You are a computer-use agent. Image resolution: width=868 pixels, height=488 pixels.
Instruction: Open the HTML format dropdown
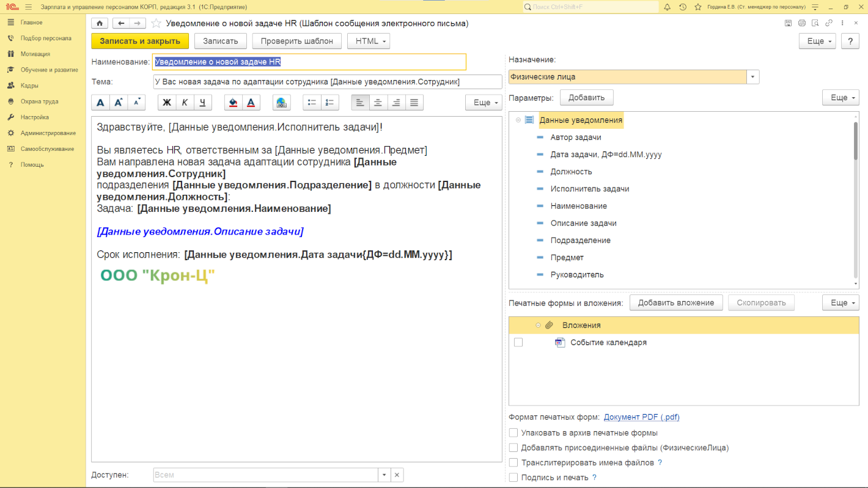coord(368,41)
